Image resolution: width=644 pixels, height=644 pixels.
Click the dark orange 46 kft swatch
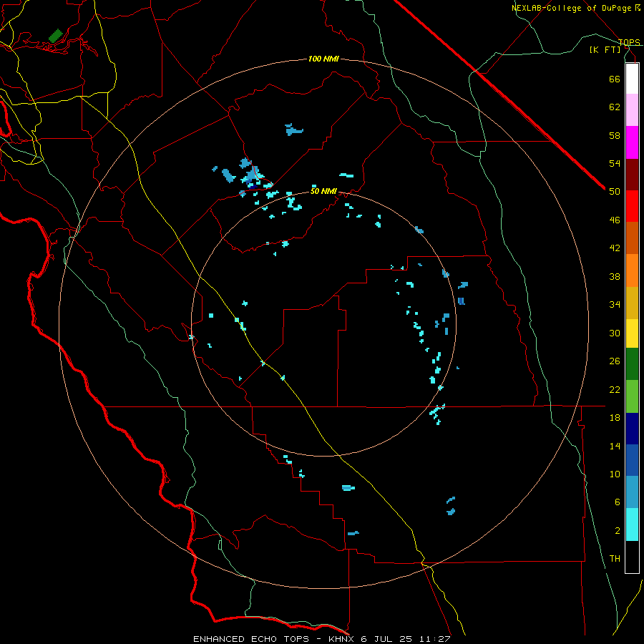click(x=632, y=238)
